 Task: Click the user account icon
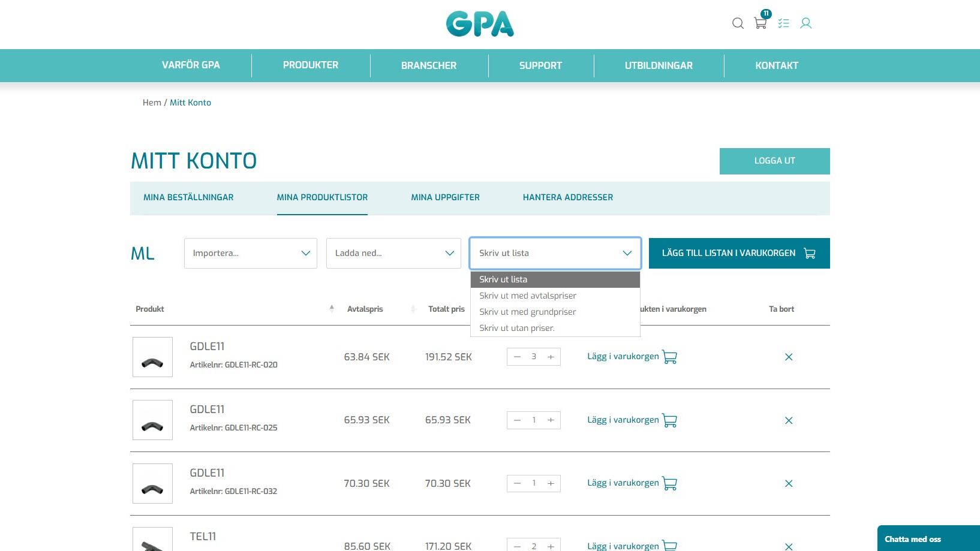pyautogui.click(x=806, y=23)
